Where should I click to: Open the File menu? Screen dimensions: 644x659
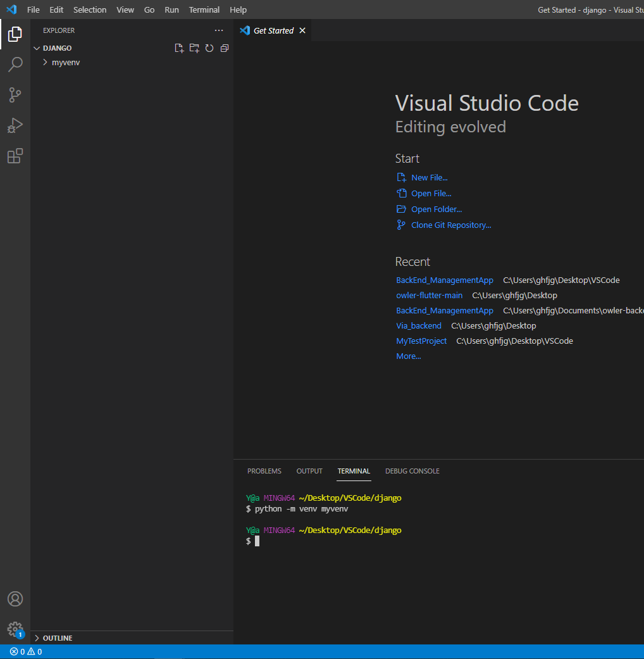point(33,9)
